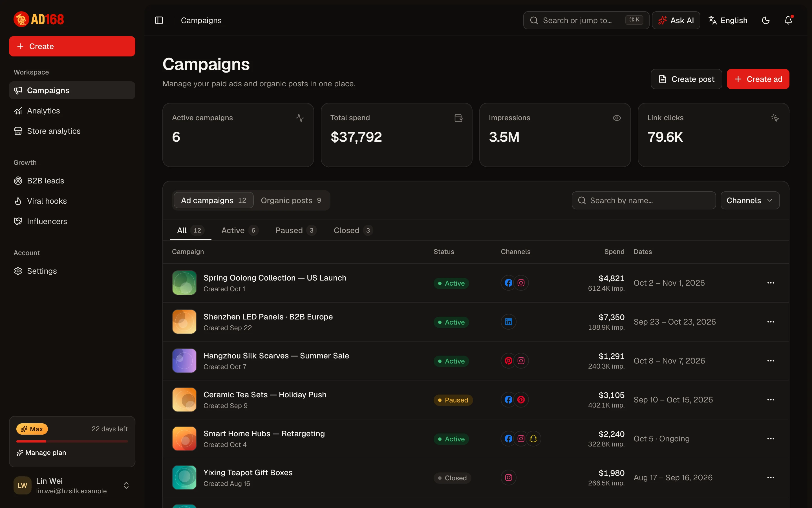
Task: Select the Closed status tab
Action: pos(353,231)
